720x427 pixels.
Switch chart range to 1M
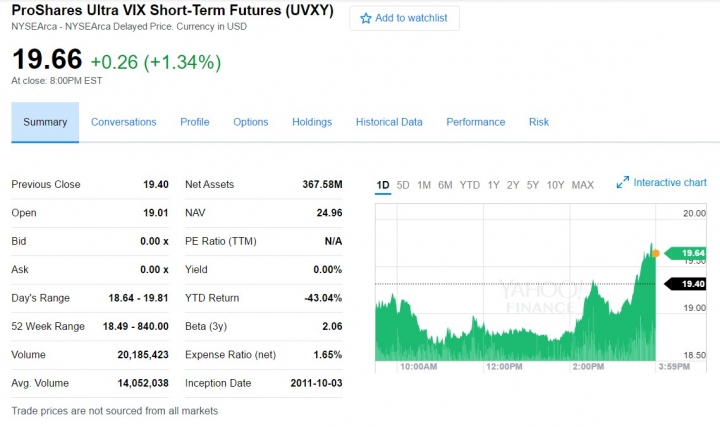tap(424, 185)
